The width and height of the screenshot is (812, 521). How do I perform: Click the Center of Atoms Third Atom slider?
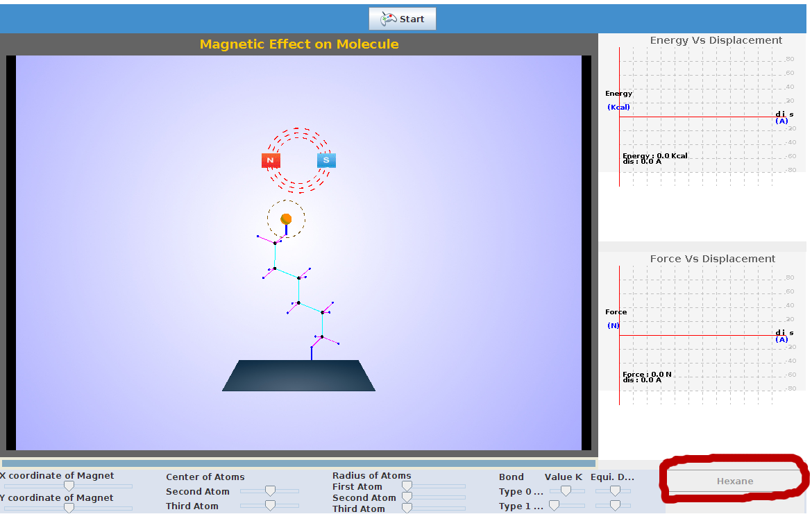pyautogui.click(x=270, y=506)
